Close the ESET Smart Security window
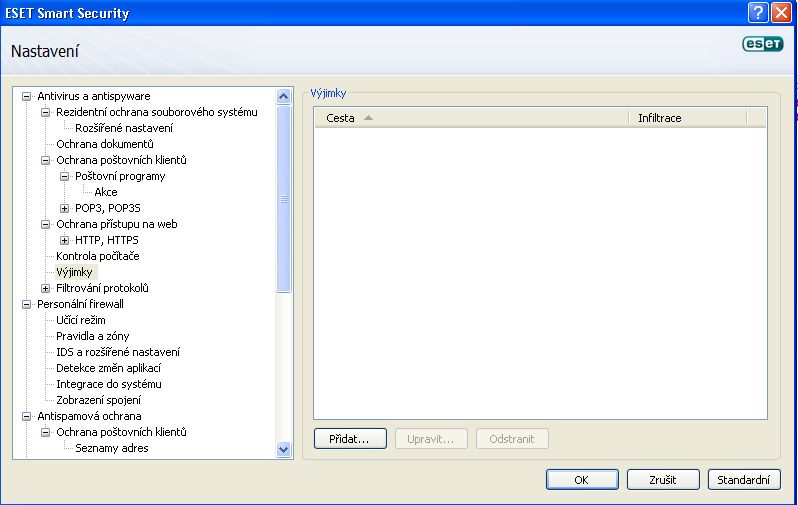This screenshot has height=505, width=798. pos(781,12)
